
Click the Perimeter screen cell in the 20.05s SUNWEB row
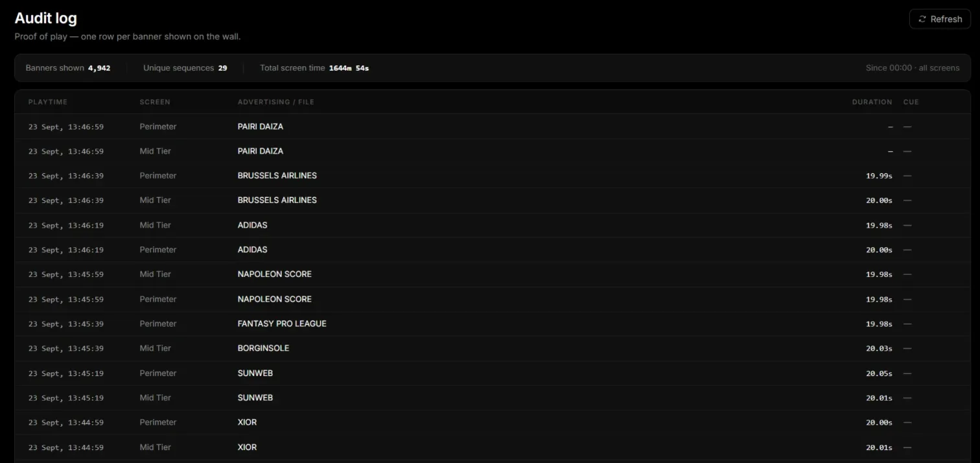(158, 373)
